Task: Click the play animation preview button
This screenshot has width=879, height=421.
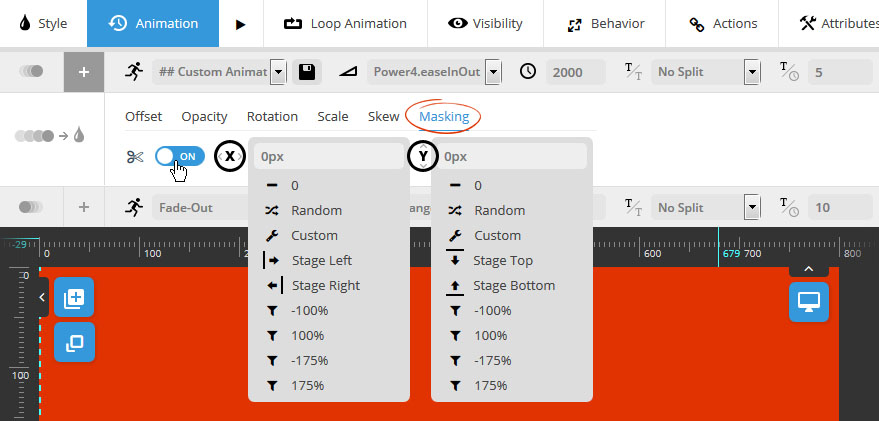Action: click(240, 23)
